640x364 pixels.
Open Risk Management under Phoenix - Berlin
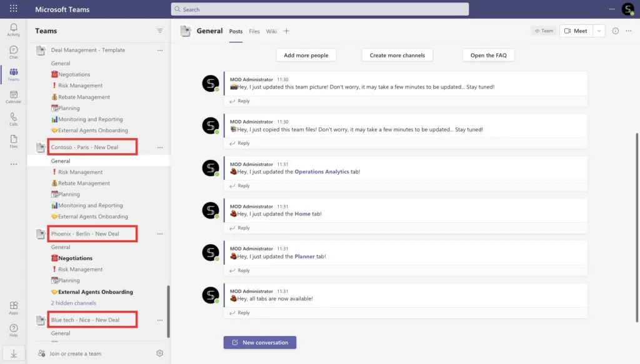77,269
